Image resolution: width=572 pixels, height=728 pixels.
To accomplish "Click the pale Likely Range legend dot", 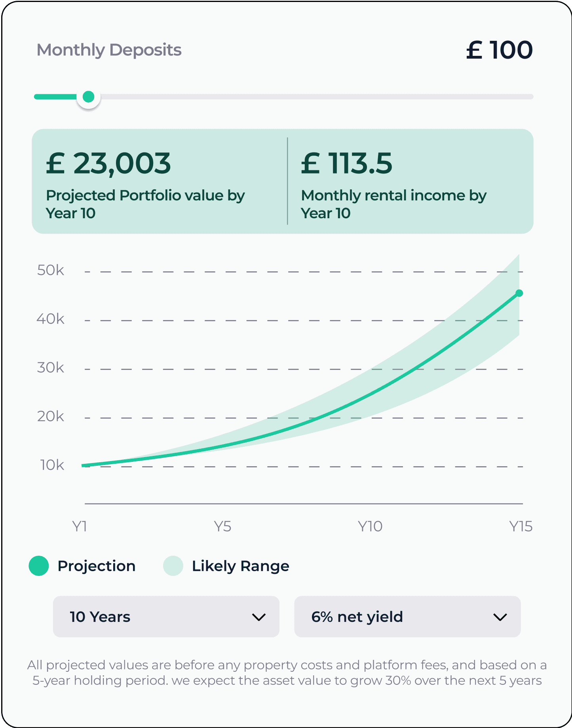I will [173, 566].
